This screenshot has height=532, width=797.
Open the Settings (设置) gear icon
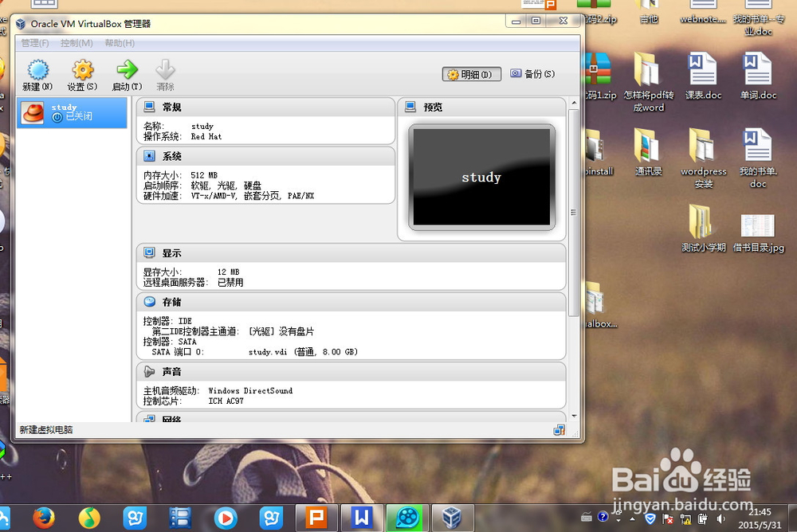coord(82,70)
